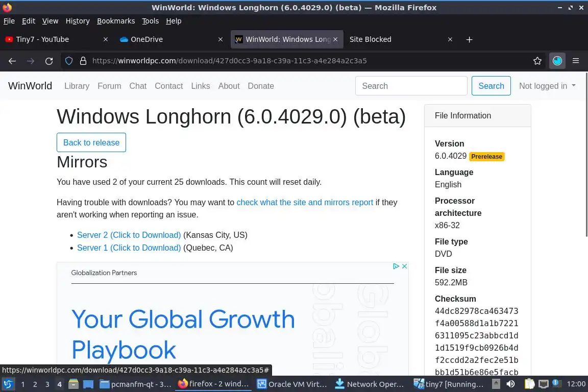
Task: Close the Site Blocked tab
Action: pos(450,39)
